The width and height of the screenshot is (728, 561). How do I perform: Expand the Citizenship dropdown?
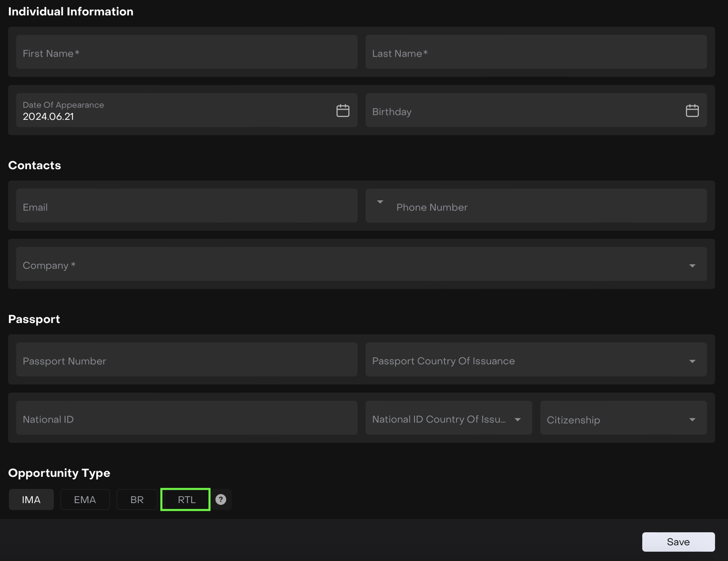tap(692, 420)
